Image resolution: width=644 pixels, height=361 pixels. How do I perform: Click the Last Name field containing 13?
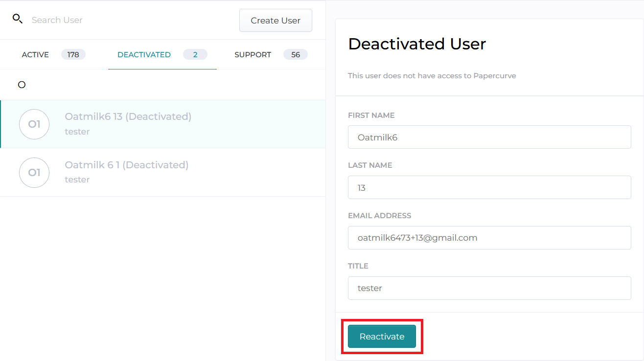(489, 187)
